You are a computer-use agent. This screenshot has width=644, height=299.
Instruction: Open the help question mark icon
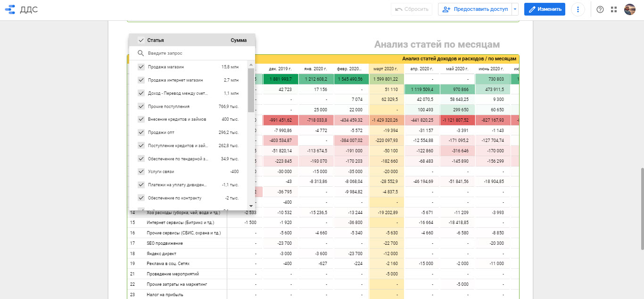[600, 9]
